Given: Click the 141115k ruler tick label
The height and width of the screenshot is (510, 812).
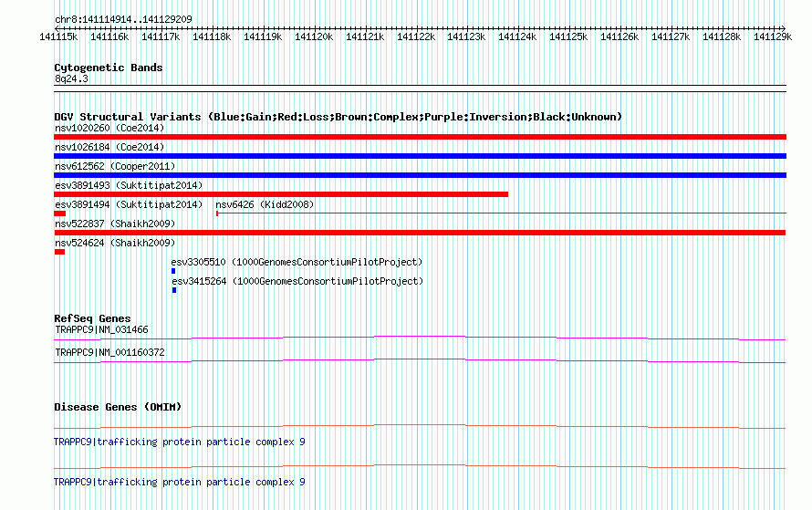Looking at the screenshot, I should [58, 37].
